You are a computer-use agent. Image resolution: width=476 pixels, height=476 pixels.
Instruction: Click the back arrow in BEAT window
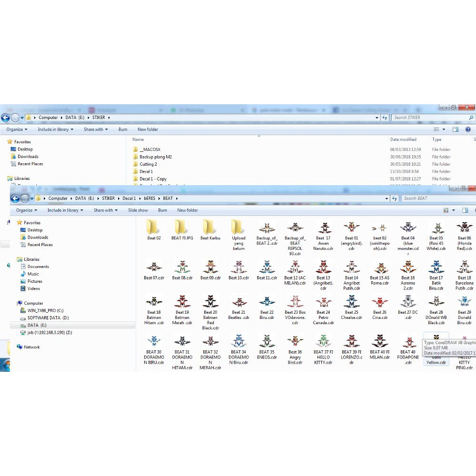click(15, 198)
